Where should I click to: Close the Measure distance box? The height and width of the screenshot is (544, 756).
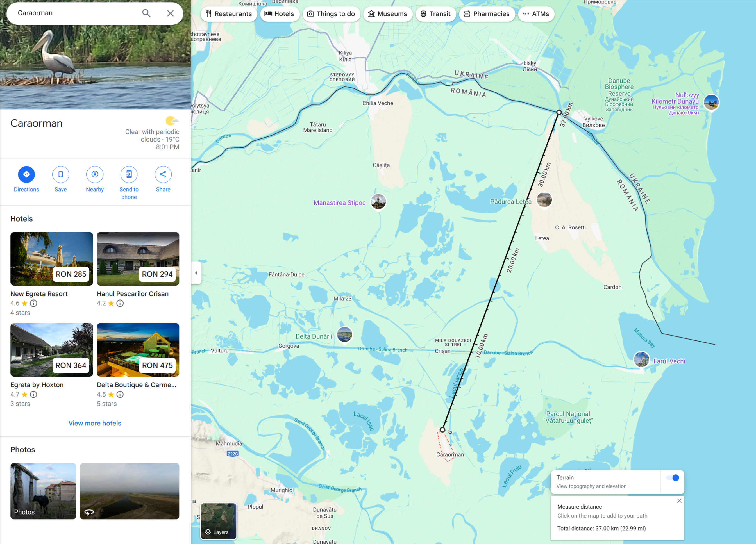coord(679,501)
